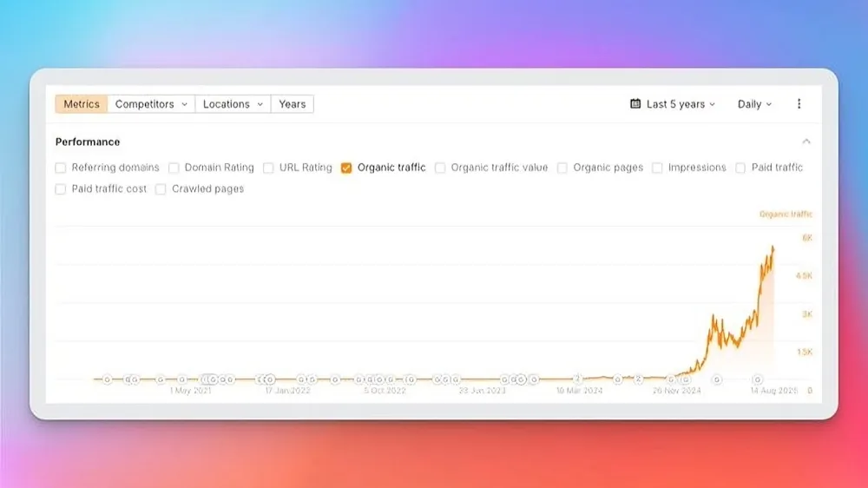
Task: Click the peak of the organic traffic line
Action: point(773,247)
